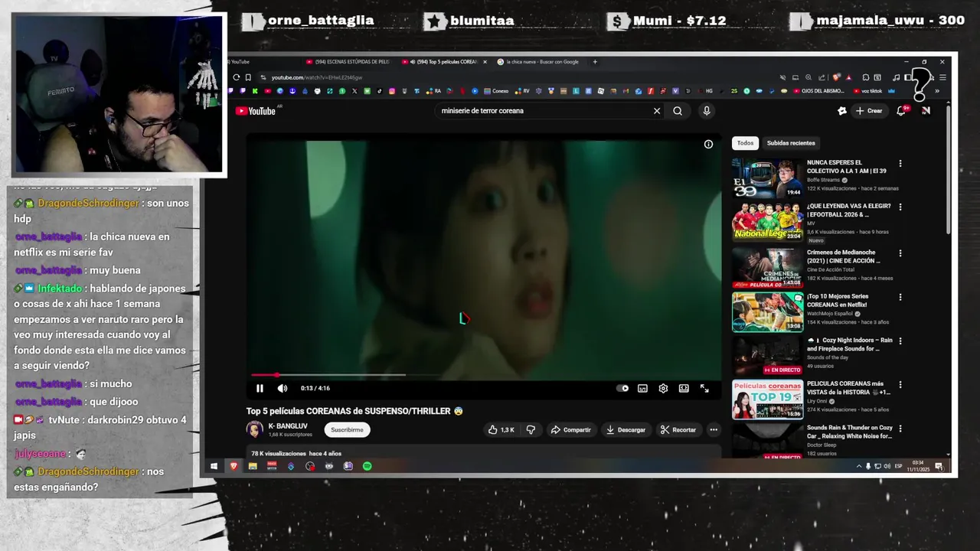Switch to the 'ESCENAS ESTÚPIDAS DE PELIS' browser tab

348,62
